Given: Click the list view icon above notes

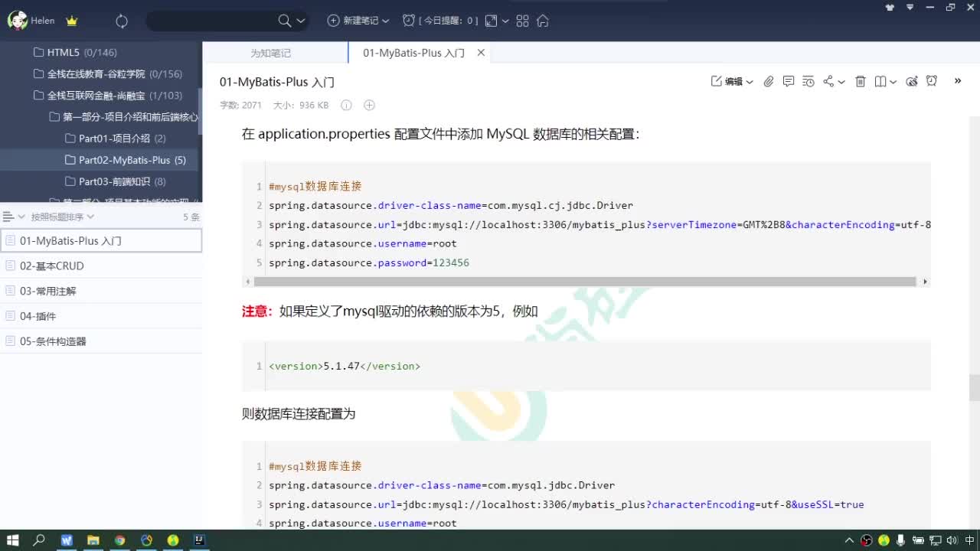Looking at the screenshot, I should [9, 217].
